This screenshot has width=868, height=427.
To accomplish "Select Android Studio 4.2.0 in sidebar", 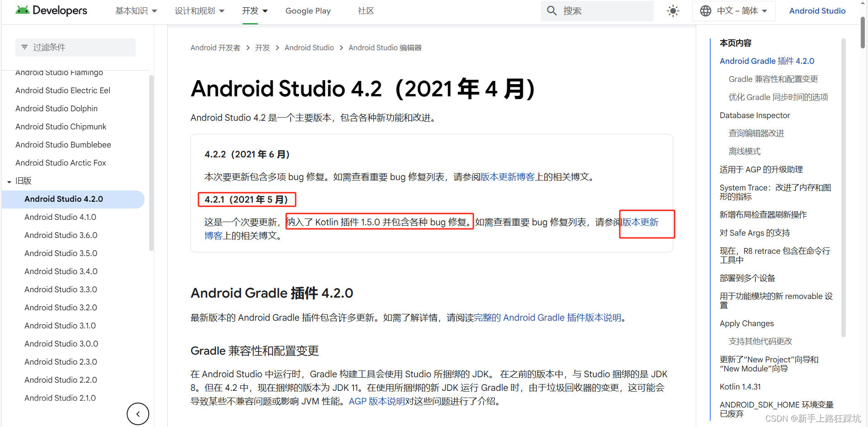I will tap(73, 199).
